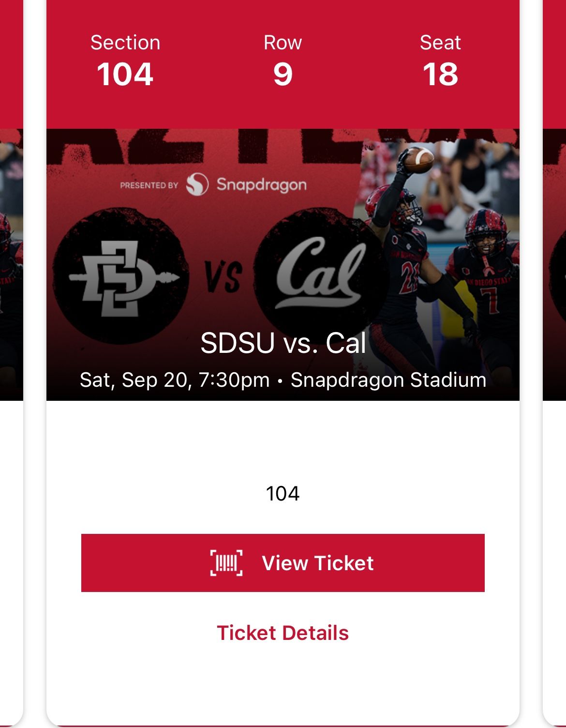Click the Snapdragon wordmark in the banner

tap(261, 184)
